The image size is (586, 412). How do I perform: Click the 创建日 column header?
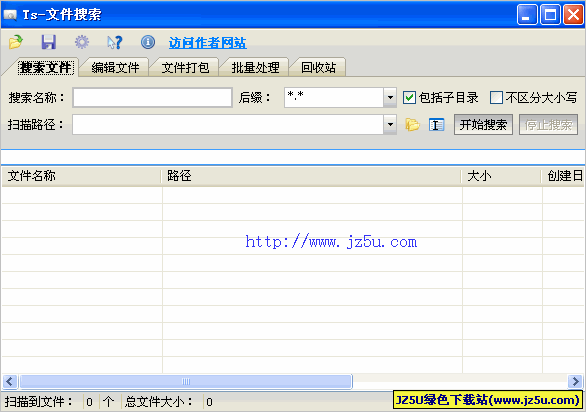pyautogui.click(x=563, y=176)
